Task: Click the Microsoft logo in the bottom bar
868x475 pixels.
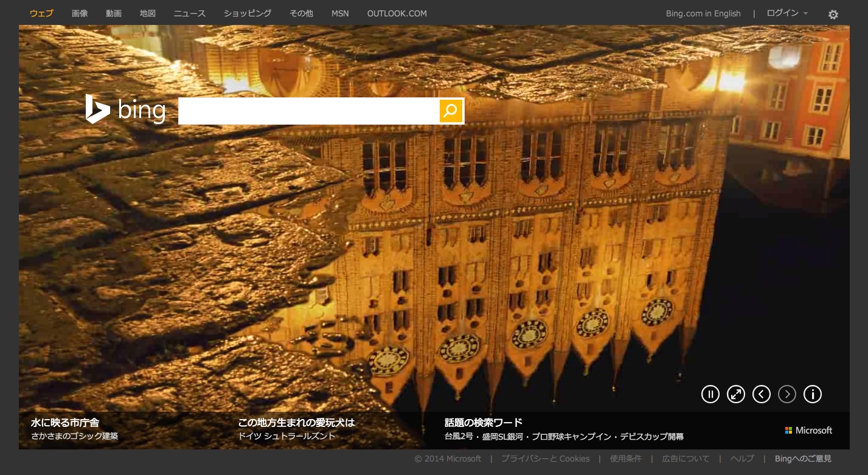Action: (x=808, y=430)
